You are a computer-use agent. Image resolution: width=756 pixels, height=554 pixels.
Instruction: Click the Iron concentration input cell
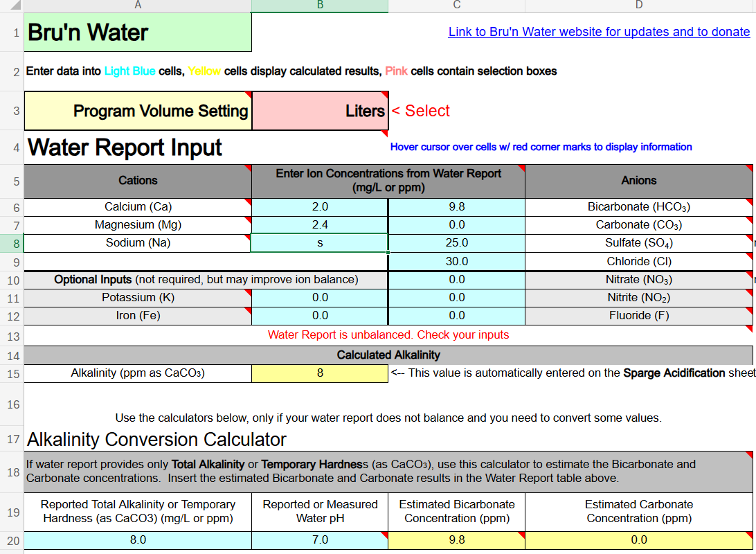(320, 316)
